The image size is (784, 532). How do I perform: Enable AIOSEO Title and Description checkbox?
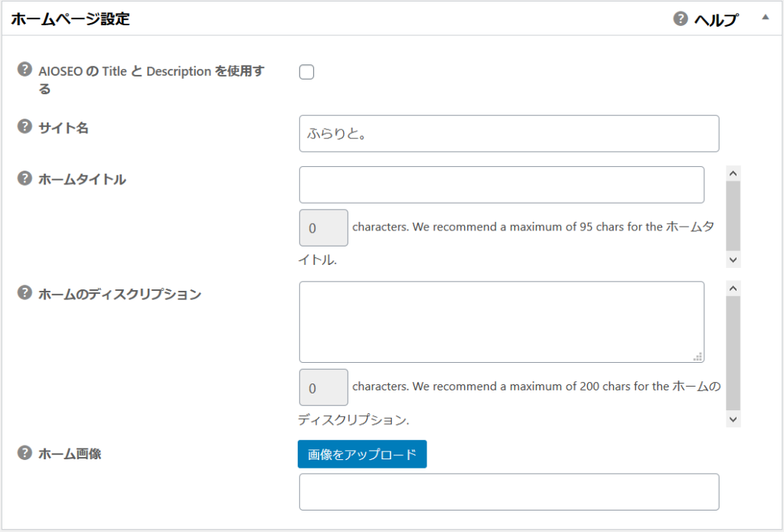306,72
